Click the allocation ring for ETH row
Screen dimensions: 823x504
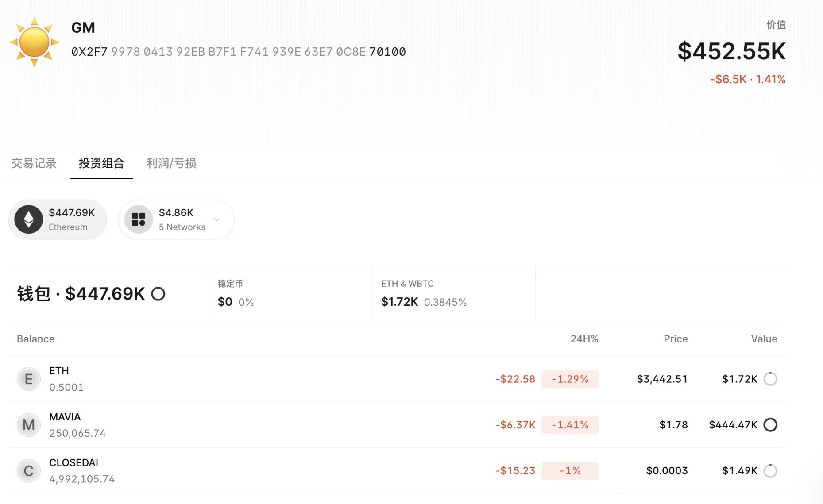(770, 379)
